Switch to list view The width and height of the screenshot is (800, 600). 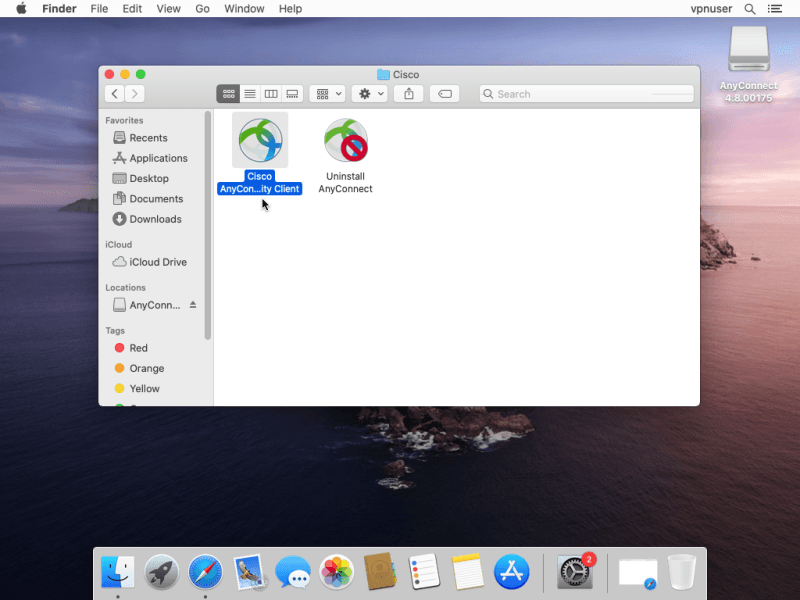(250, 93)
